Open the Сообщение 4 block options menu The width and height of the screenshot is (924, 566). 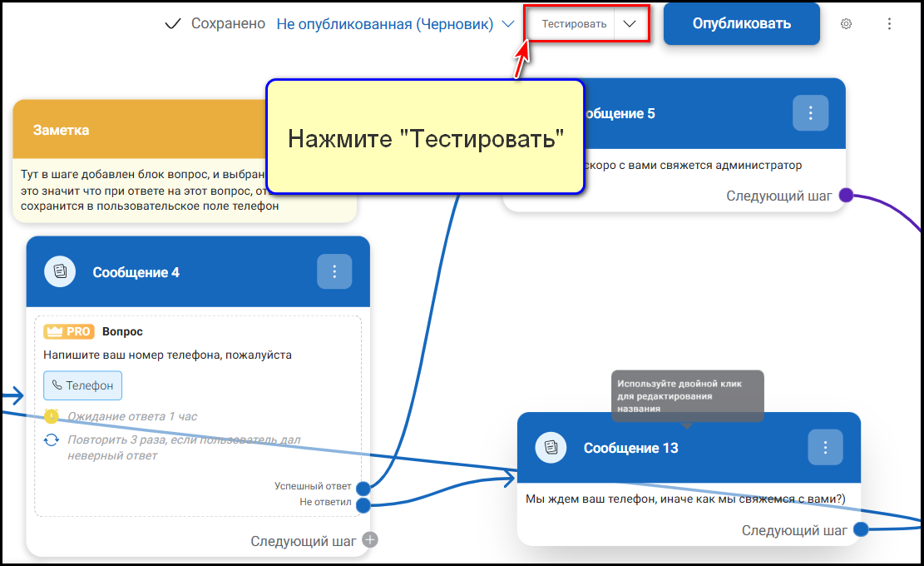[x=334, y=271]
